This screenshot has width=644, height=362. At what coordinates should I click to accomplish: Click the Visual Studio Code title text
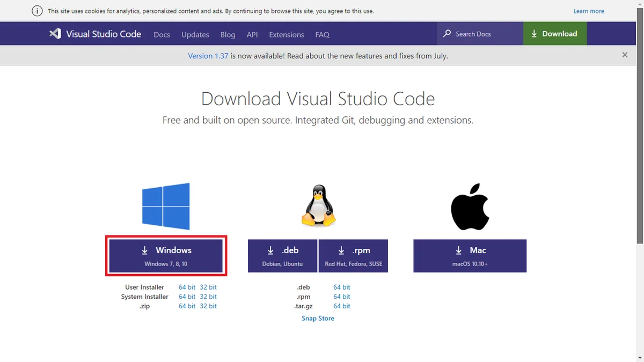click(x=104, y=34)
